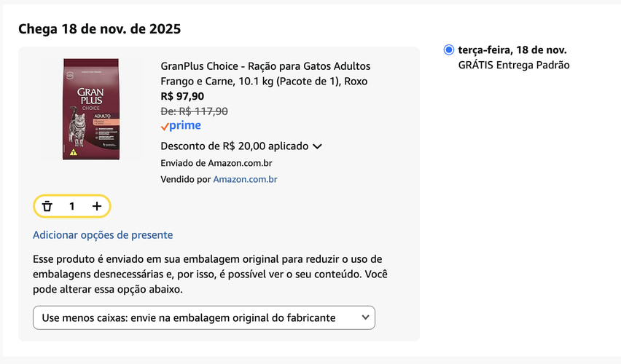Viewport: 621px width, 364px height.
Task: Choose the GRÁTIS Entrega Padrão option label
Action: 514,66
